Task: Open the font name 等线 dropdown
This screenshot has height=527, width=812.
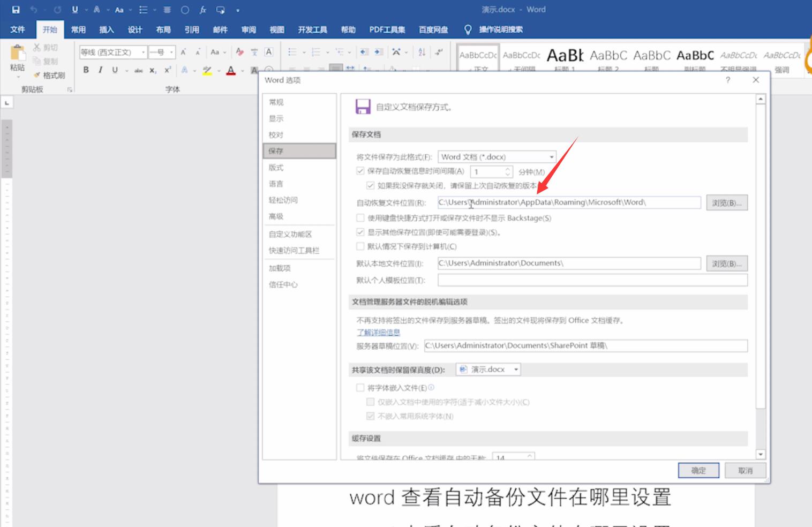Action: click(x=144, y=52)
